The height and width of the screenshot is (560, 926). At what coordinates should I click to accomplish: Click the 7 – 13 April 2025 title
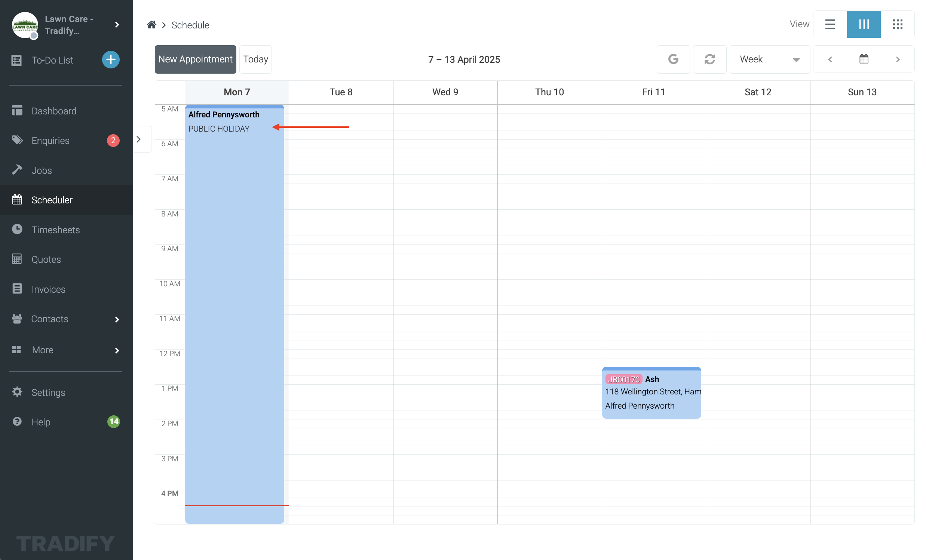coord(464,59)
